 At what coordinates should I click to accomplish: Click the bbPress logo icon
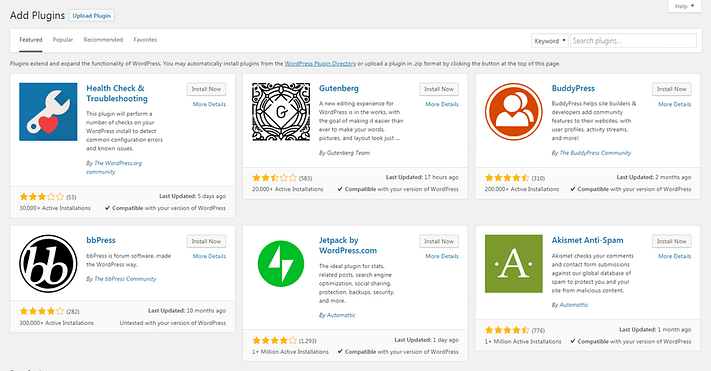pyautogui.click(x=48, y=264)
